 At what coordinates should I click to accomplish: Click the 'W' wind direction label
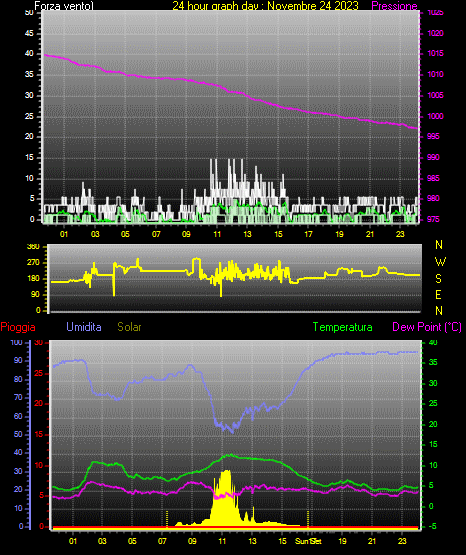[x=440, y=262]
